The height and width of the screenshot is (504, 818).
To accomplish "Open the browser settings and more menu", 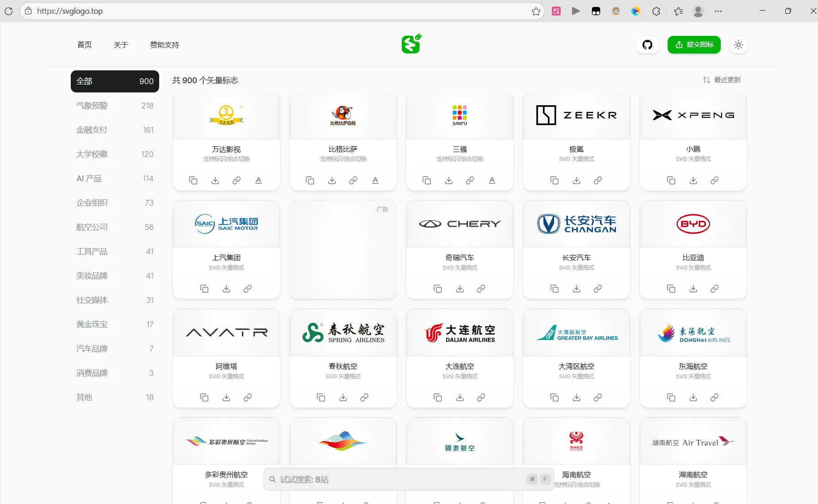I will click(x=718, y=11).
